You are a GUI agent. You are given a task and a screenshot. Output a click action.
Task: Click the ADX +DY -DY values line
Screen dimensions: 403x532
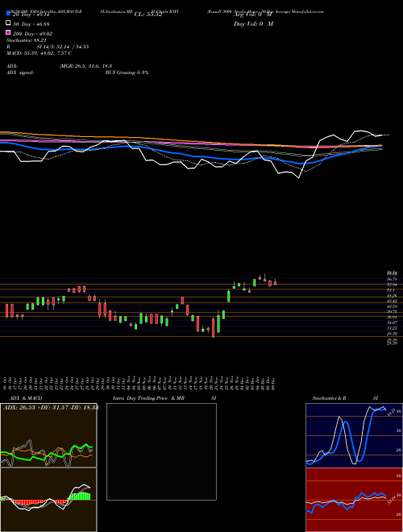click(51, 408)
